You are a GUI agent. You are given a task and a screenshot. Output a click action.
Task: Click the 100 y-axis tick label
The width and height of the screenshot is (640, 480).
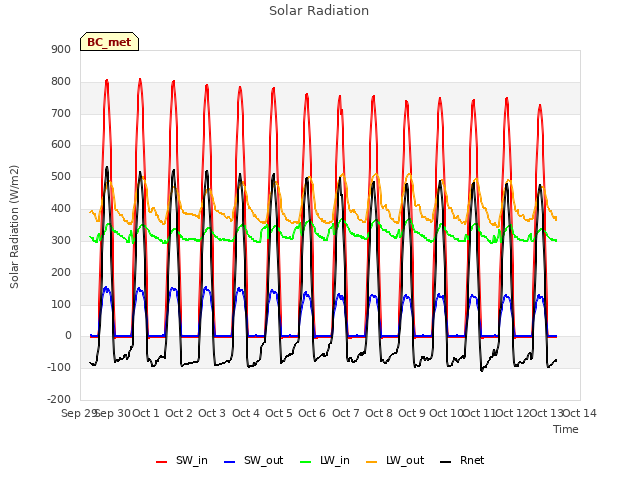click(61, 304)
